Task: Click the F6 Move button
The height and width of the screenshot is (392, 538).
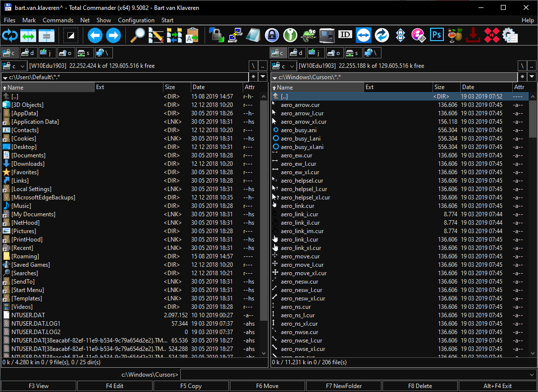Action: point(268,386)
